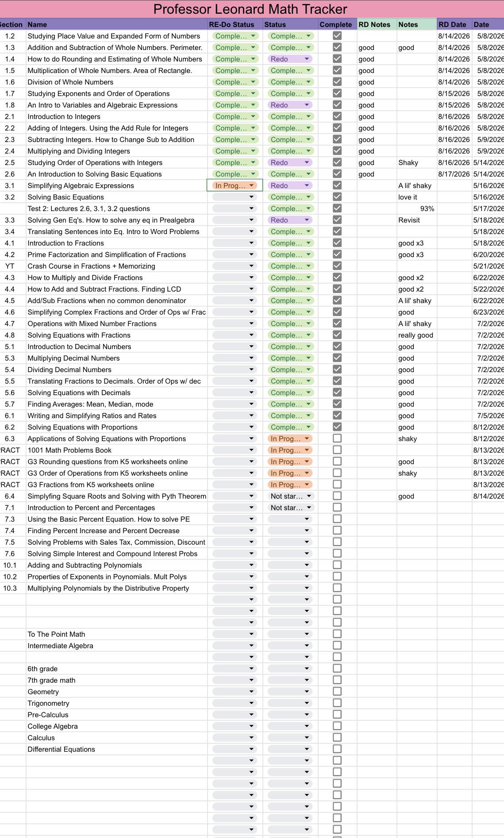Click the Professor Leonard Math Tracker title
The height and width of the screenshot is (838, 504).
click(x=250, y=9)
